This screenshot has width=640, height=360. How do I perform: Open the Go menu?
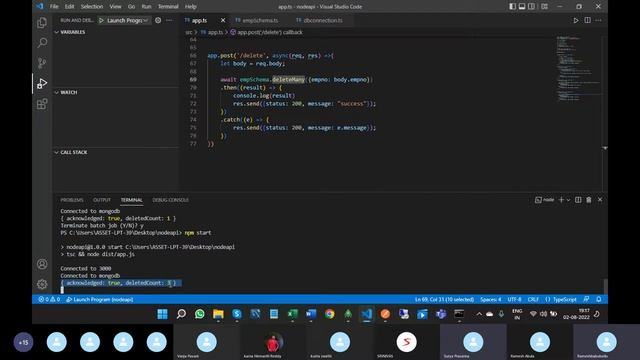point(131,7)
